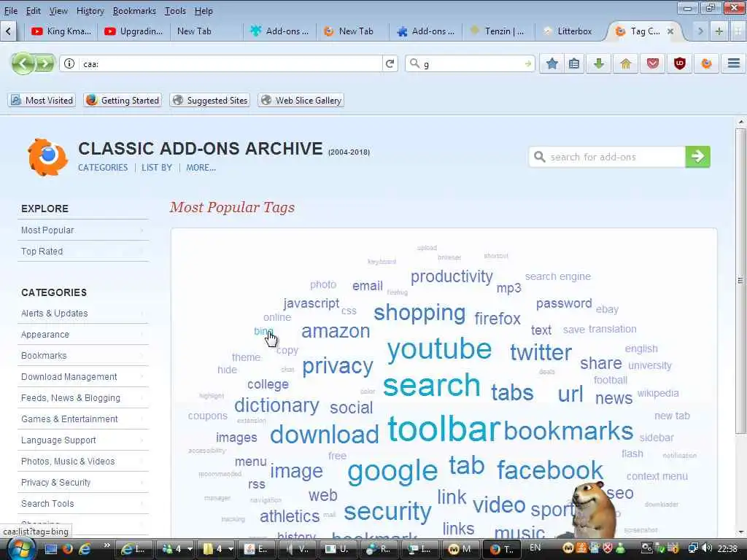Viewport: 747px width, 560px height.
Task: Switch to the Tenzin tab
Action: (498, 31)
